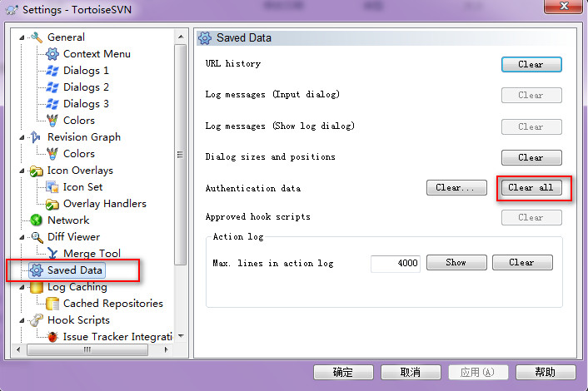Click the Saved Data gear icon in tree
This screenshot has height=391, width=588.
[x=37, y=270]
